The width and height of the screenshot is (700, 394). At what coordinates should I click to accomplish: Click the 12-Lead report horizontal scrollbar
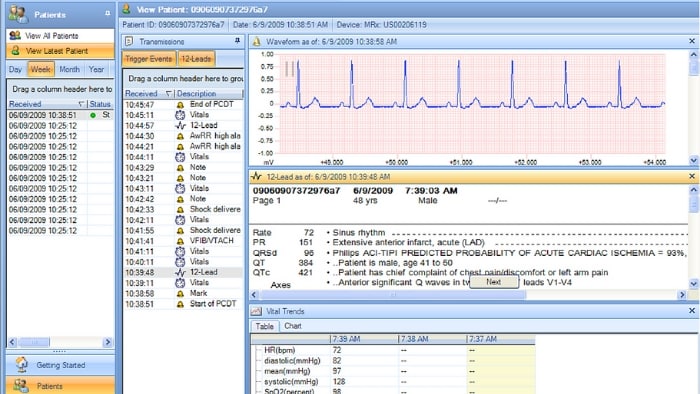(x=468, y=294)
